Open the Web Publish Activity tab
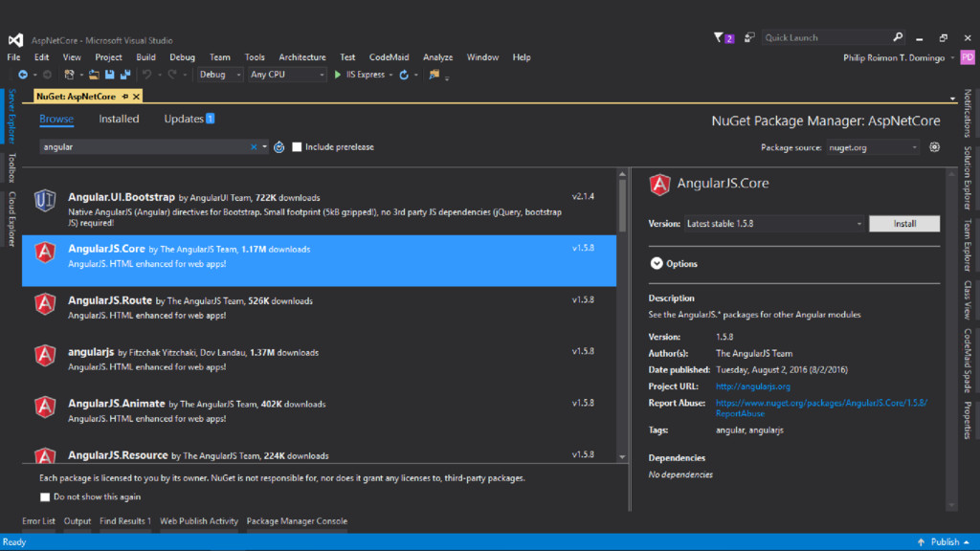This screenshot has width=980, height=551. [199, 521]
